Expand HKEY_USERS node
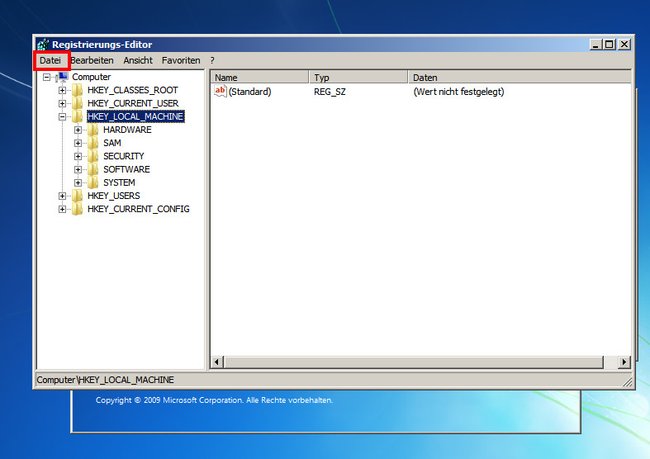The width and height of the screenshot is (650, 459). (62, 196)
